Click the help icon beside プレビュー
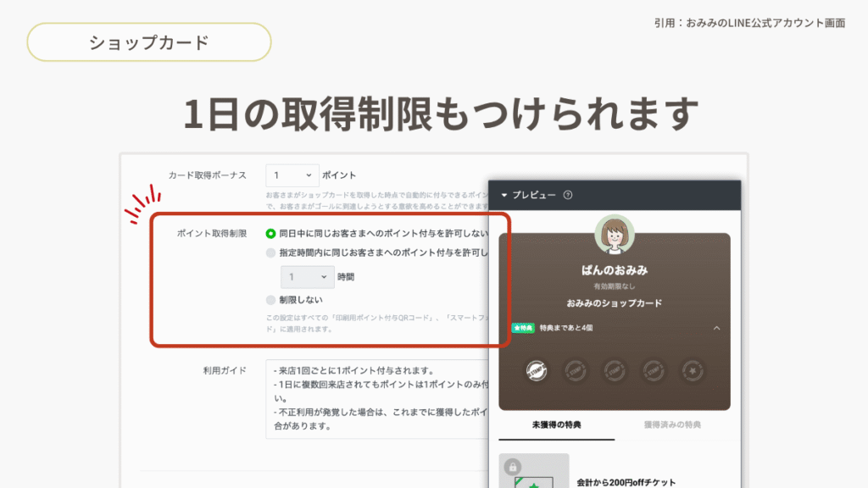This screenshot has height=488, width=868. [x=568, y=195]
